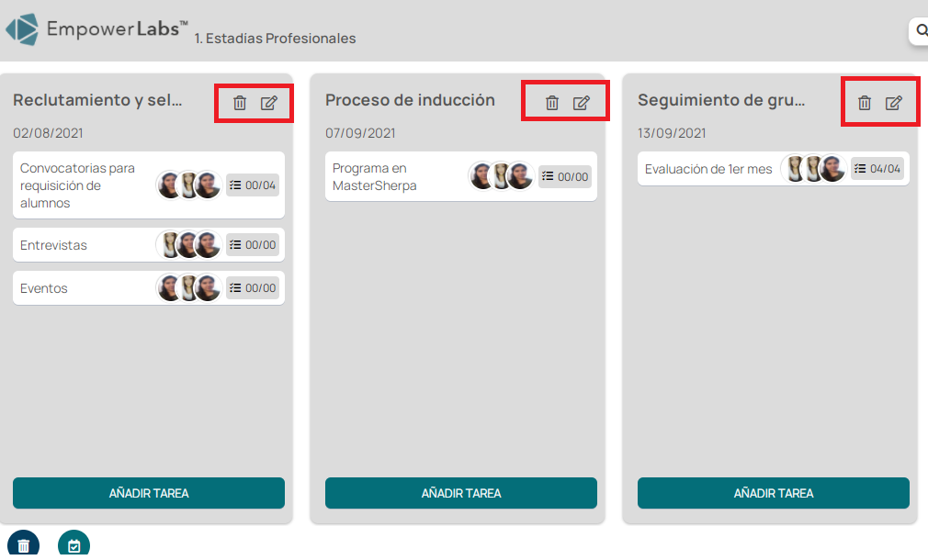The height and width of the screenshot is (560, 928).
Task: Delete the Seguimiento de gru... list
Action: [x=865, y=103]
